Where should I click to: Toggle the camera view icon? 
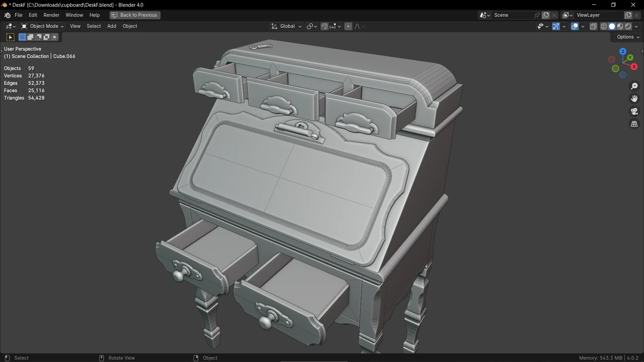[634, 111]
